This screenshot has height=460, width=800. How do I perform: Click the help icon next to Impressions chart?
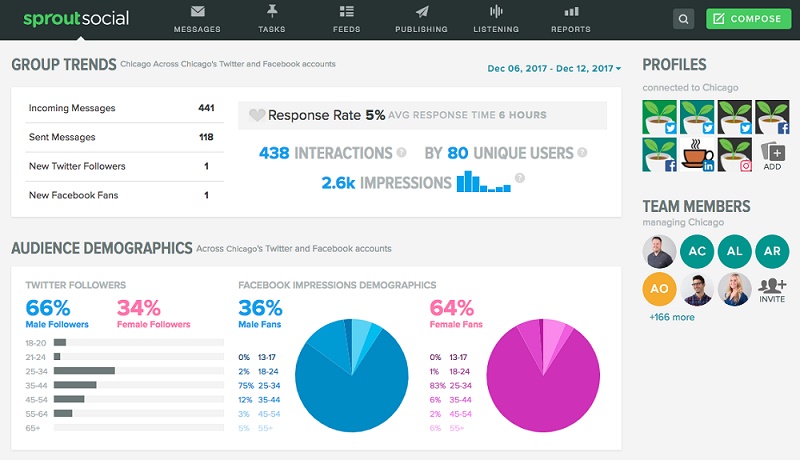point(519,178)
